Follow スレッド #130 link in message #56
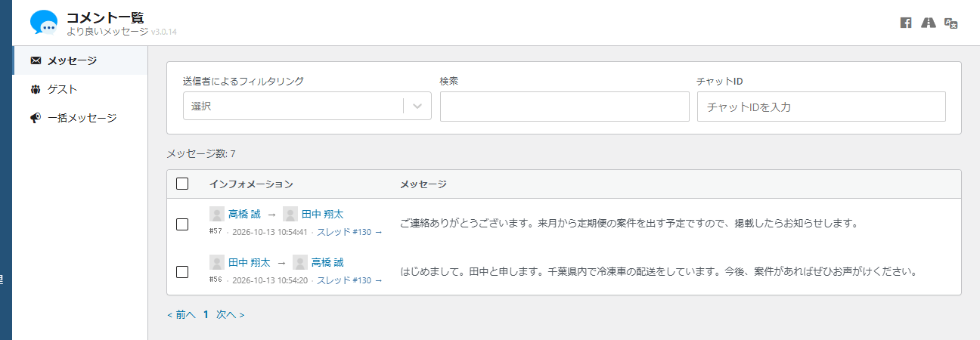 coord(349,280)
